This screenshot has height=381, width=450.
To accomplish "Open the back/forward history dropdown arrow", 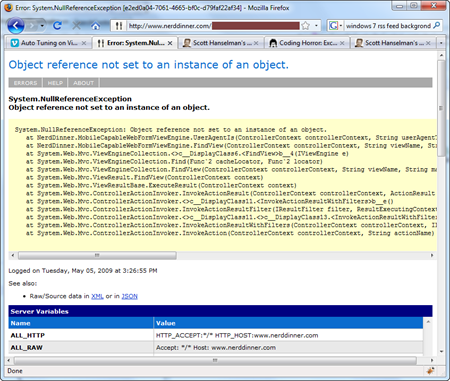I will [x=42, y=26].
